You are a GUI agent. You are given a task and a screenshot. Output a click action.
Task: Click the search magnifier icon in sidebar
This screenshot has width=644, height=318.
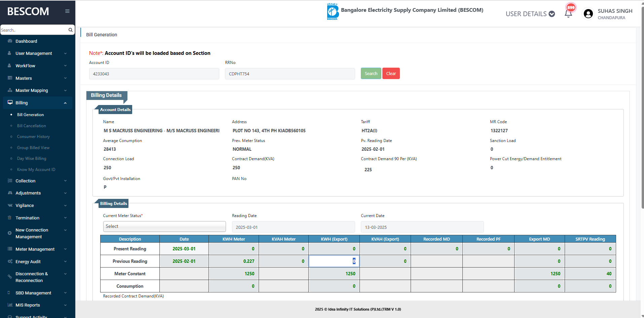pos(70,30)
